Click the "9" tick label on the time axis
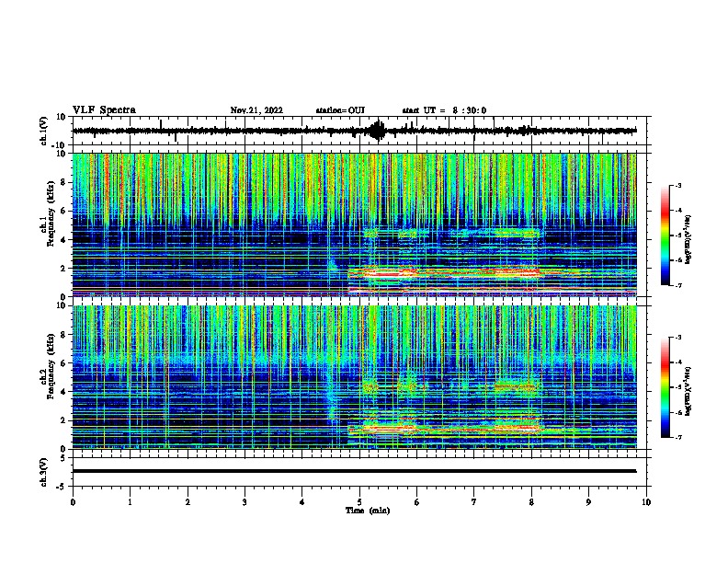The image size is (728, 563). (x=588, y=502)
